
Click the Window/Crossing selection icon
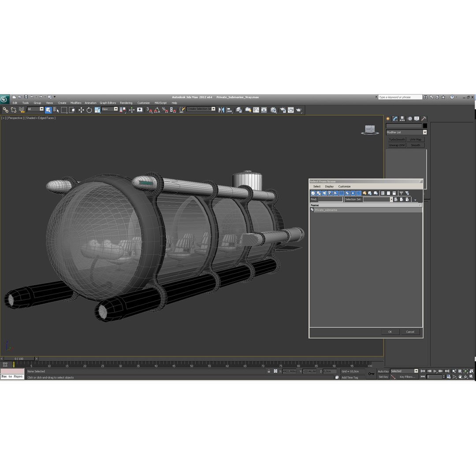coord(72,110)
